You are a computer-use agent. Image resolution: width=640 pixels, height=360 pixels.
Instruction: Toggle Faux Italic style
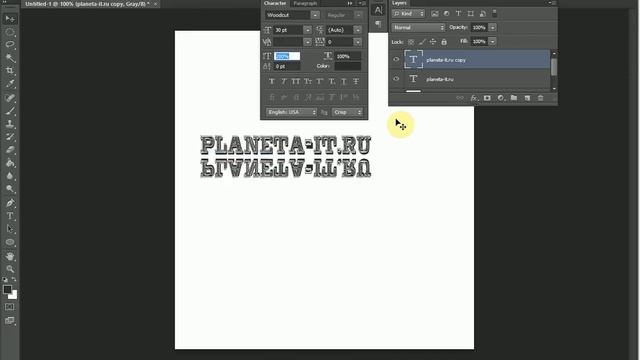point(284,82)
